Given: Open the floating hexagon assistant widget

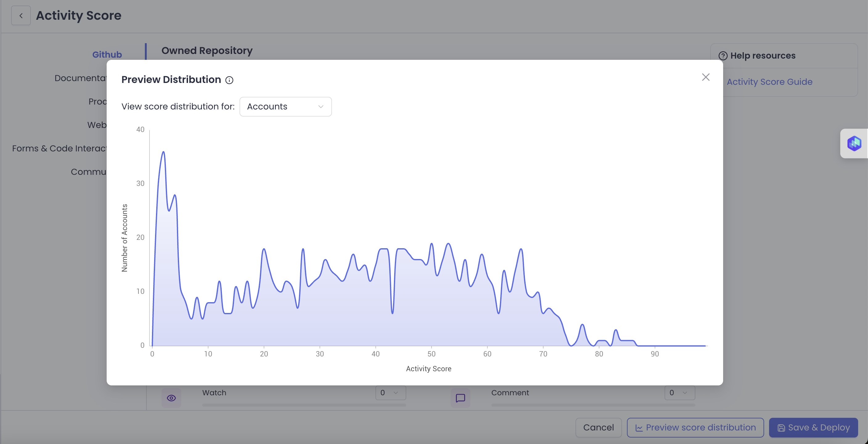Looking at the screenshot, I should [x=854, y=143].
